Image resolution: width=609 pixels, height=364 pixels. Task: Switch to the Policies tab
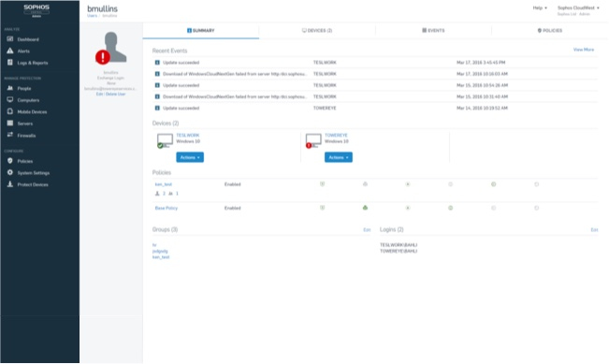pos(550,30)
